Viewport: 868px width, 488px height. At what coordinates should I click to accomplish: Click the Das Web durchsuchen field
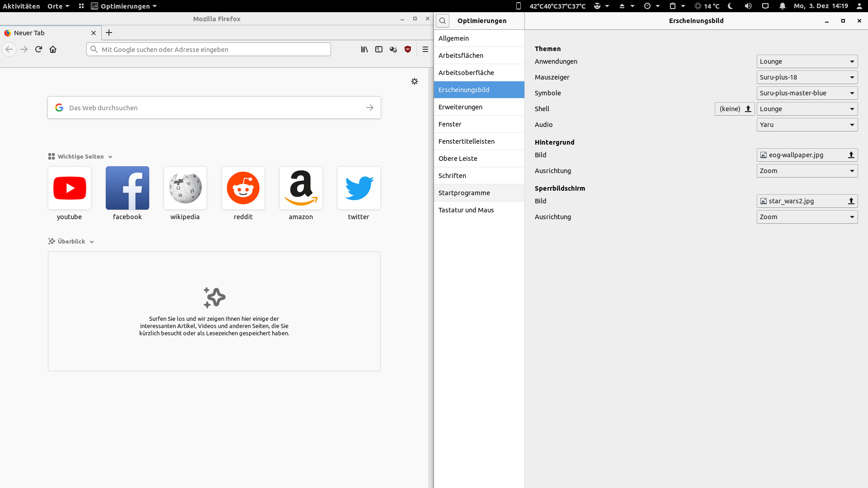tap(214, 108)
